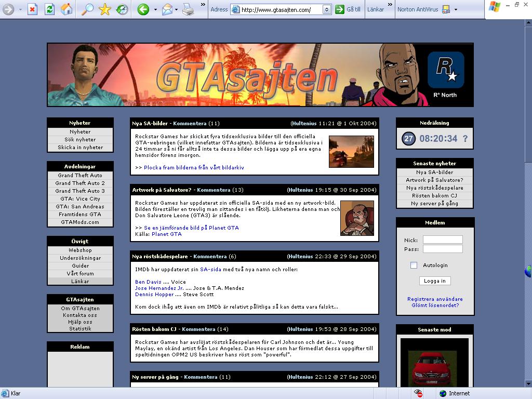Click the question mark beside the countdown

coord(465,138)
